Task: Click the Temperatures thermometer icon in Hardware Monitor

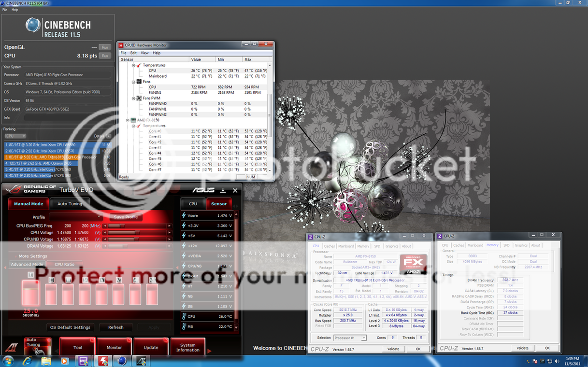Action: click(x=139, y=65)
